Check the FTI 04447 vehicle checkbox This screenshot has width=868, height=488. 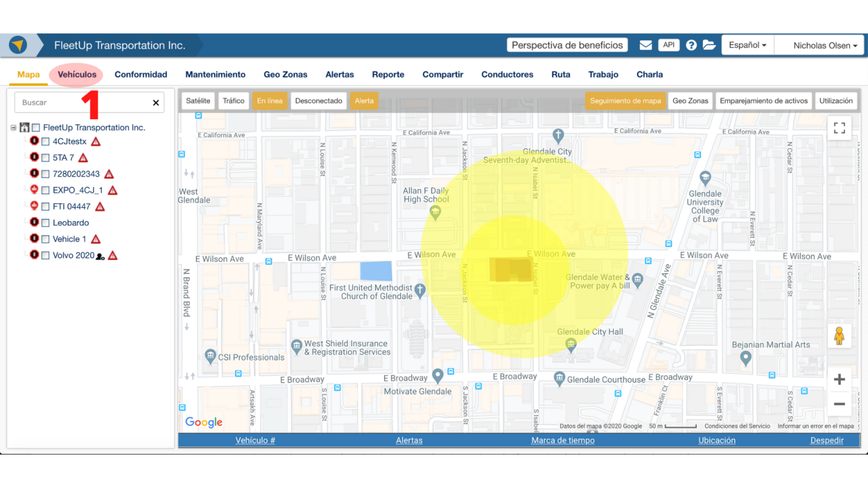(45, 207)
